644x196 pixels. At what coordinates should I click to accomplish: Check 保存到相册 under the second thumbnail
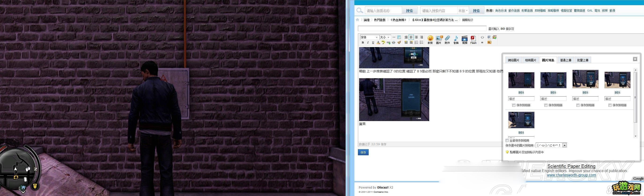546,105
